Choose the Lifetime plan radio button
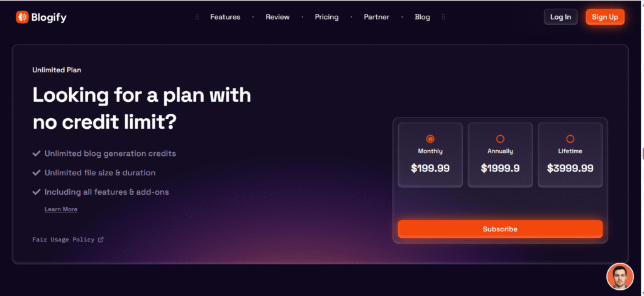The height and width of the screenshot is (296, 644). (570, 139)
